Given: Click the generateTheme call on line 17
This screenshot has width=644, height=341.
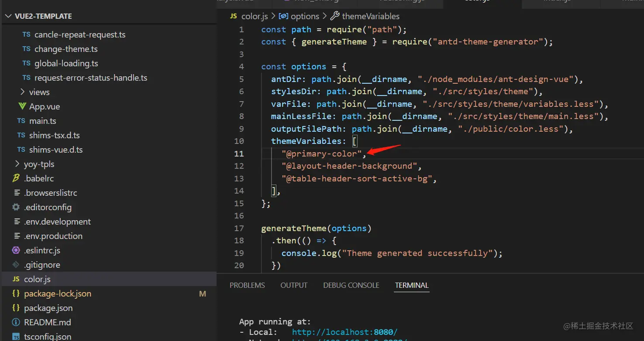Looking at the screenshot, I should (294, 228).
